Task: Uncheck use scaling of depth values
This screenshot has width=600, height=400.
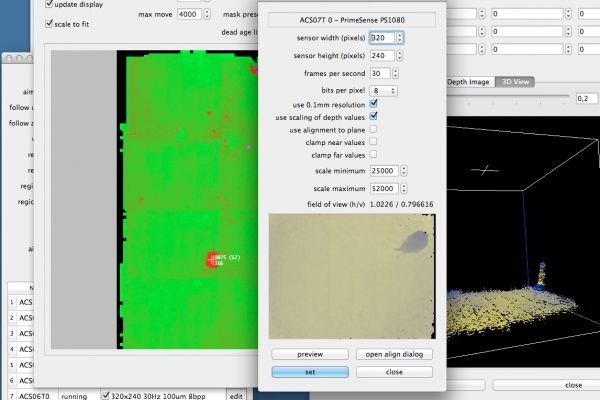Action: [374, 116]
